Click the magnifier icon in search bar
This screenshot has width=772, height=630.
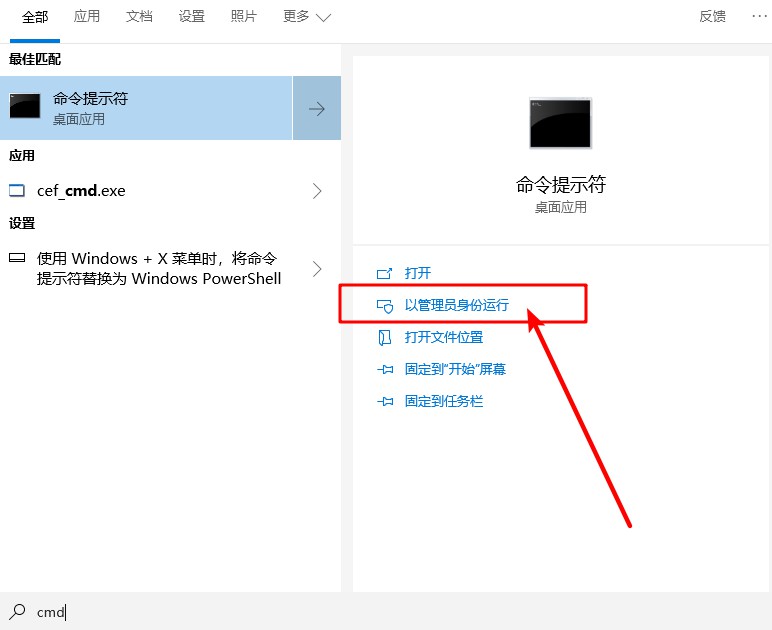tap(17, 611)
